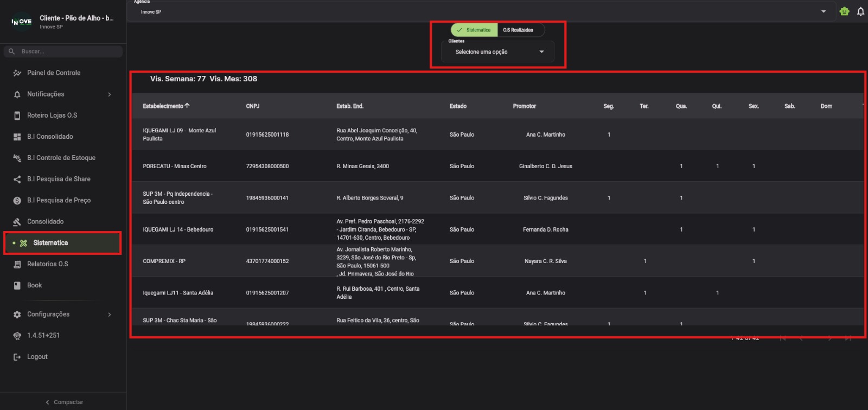868x410 pixels.
Task: Collapse sidebar with Compactar button
Action: 64,402
